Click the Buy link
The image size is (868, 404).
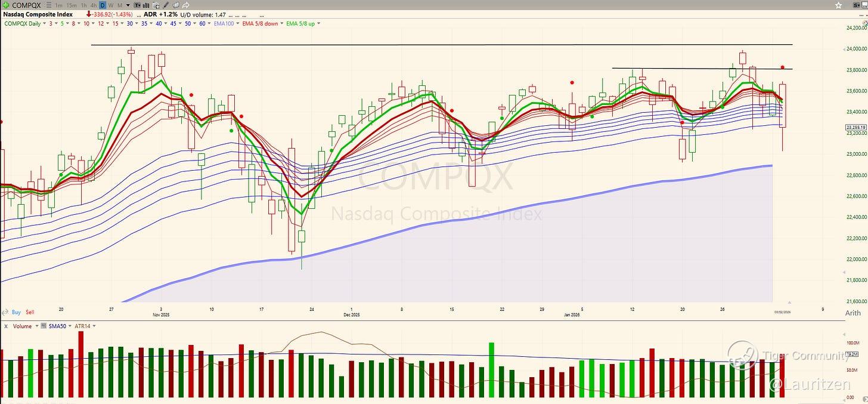coord(16,312)
